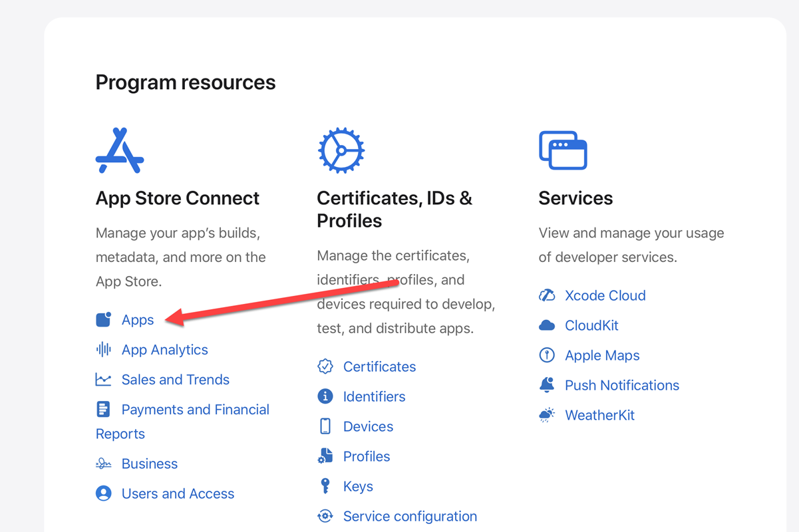The width and height of the screenshot is (799, 532).
Task: Click the Identifiers info icon
Action: (325, 396)
